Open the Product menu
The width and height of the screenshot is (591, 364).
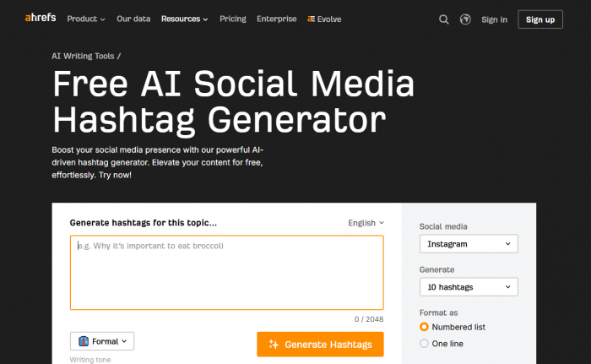[86, 19]
